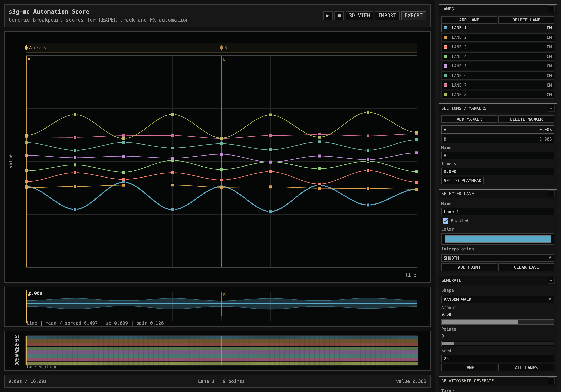Open the 3D VIEW mode
Viewport: 561px width, 392px height.
359,16
